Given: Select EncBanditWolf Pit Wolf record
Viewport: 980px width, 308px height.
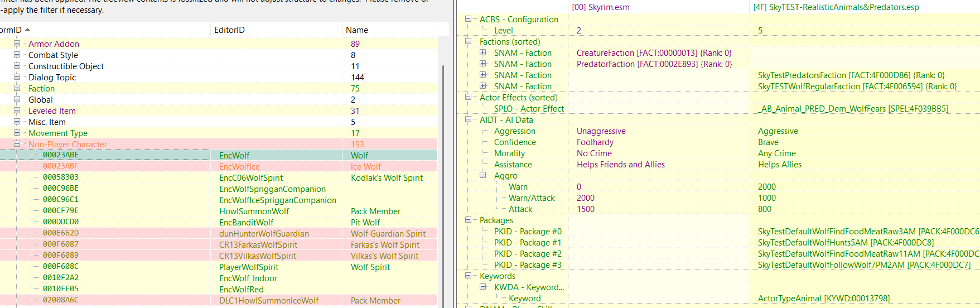Looking at the screenshot, I should click(219, 222).
